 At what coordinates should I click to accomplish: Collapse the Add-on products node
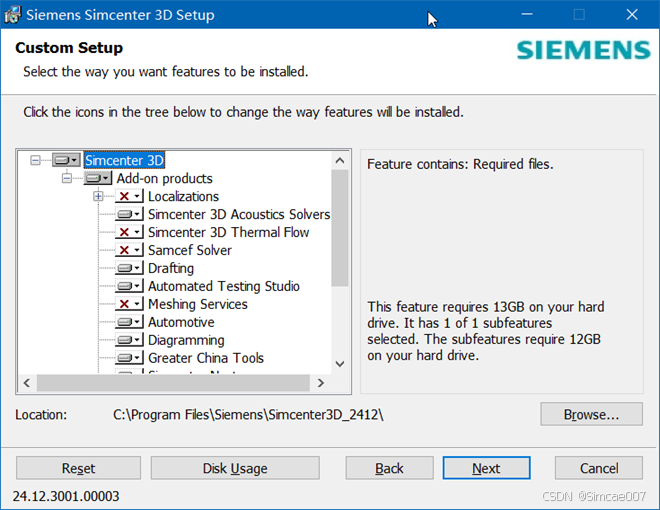click(x=67, y=178)
